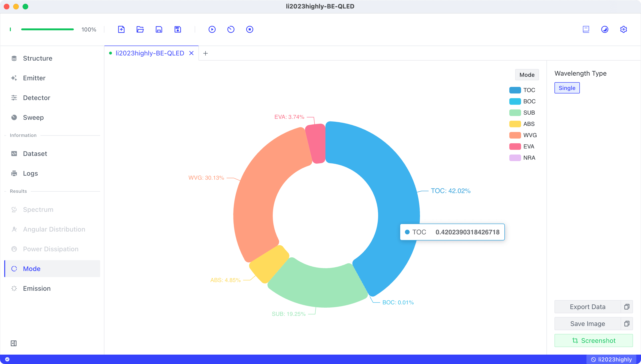Open the Emission results page
This screenshot has width=641, height=364.
52,288
